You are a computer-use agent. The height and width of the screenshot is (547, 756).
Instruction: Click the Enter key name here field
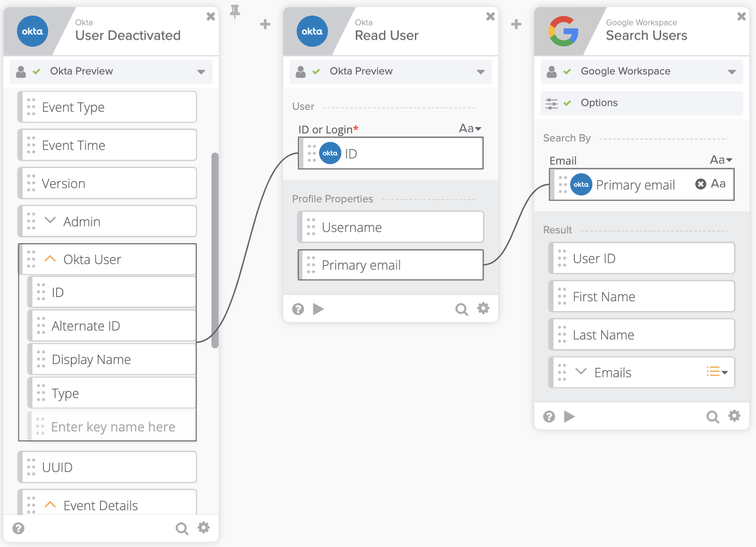coord(113,427)
